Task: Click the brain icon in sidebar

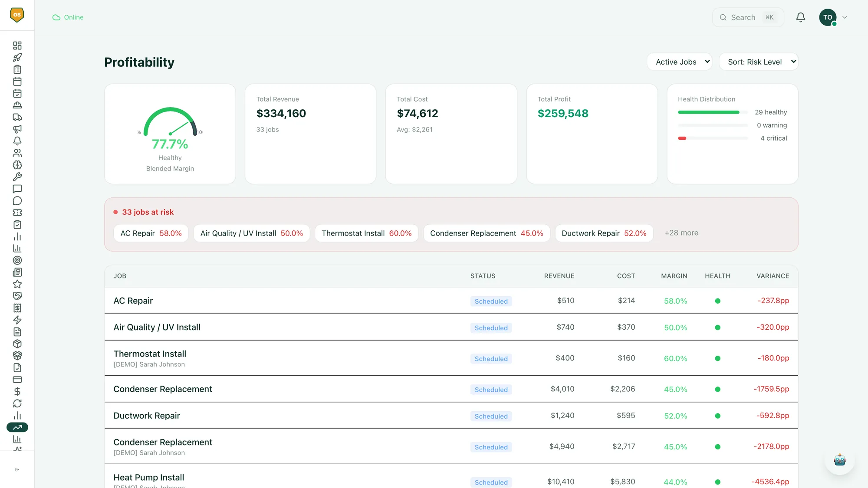Action: tap(17, 165)
